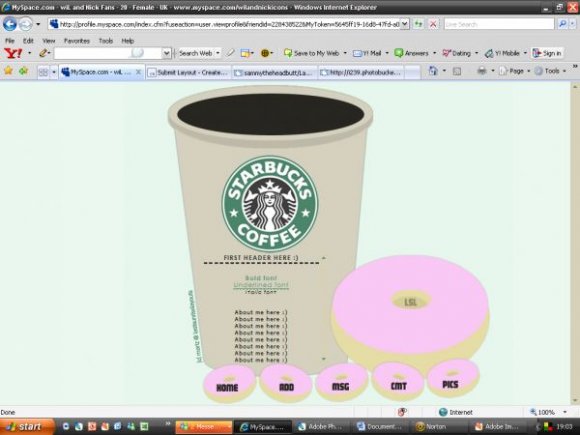Click the CMT donut button
Image resolution: width=580 pixels, height=435 pixels.
click(x=398, y=381)
